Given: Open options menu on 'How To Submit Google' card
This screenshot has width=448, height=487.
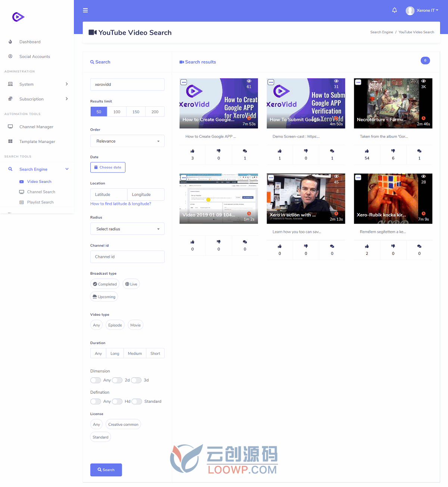Looking at the screenshot, I should pyautogui.click(x=271, y=82).
